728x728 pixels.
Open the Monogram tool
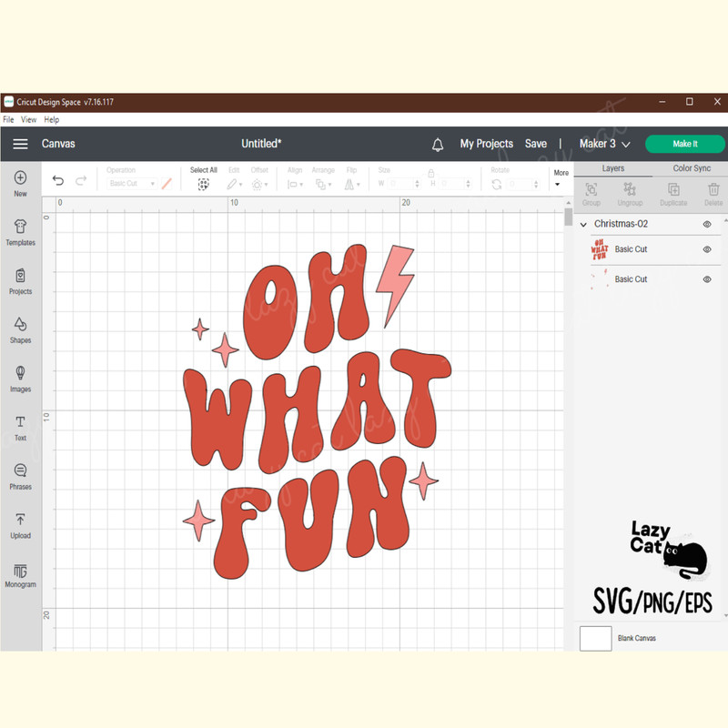coord(20,574)
